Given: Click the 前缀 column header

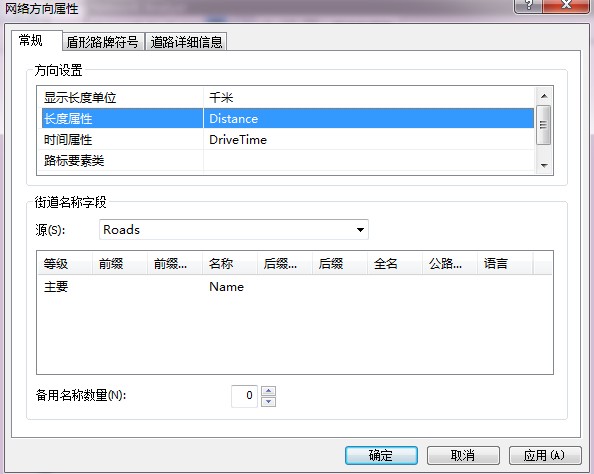Looking at the screenshot, I should click(120, 263).
